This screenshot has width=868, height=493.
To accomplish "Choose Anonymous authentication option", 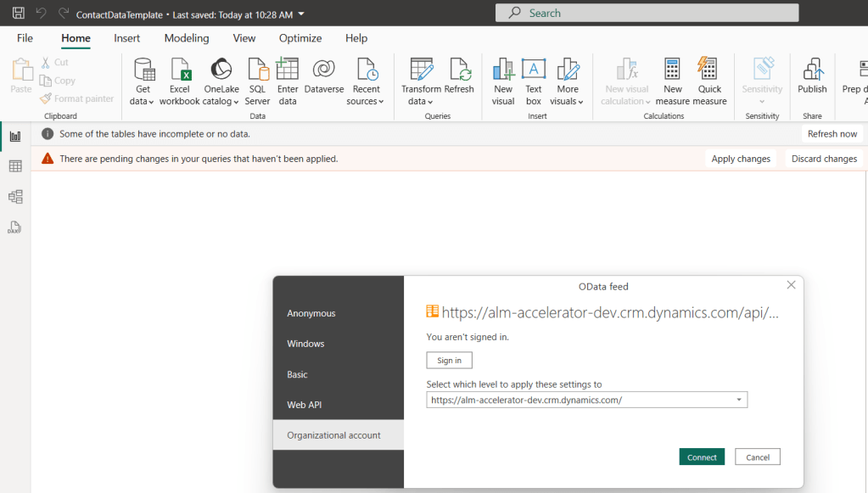I will 311,313.
